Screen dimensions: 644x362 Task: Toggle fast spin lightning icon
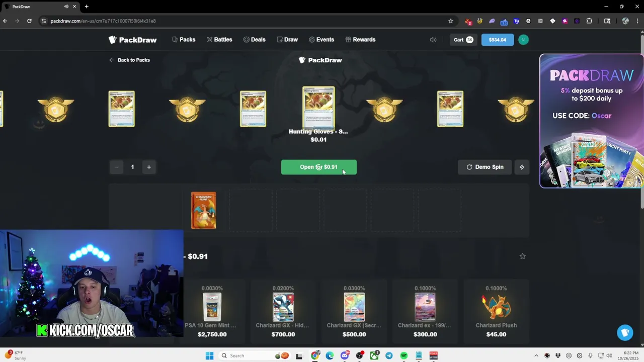[x=522, y=167]
